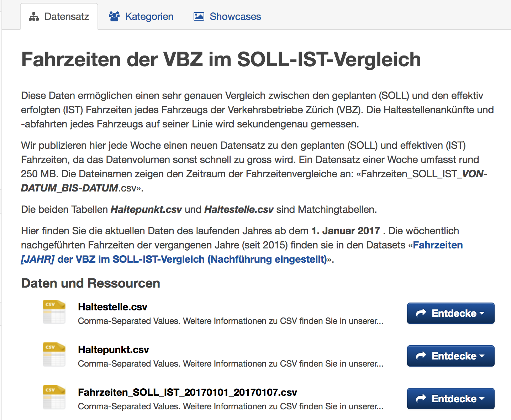511x420 pixels.
Task: Click the page title Fahrzeiten der VBZ im SOLL-IST-Vergleich
Action: click(x=221, y=59)
